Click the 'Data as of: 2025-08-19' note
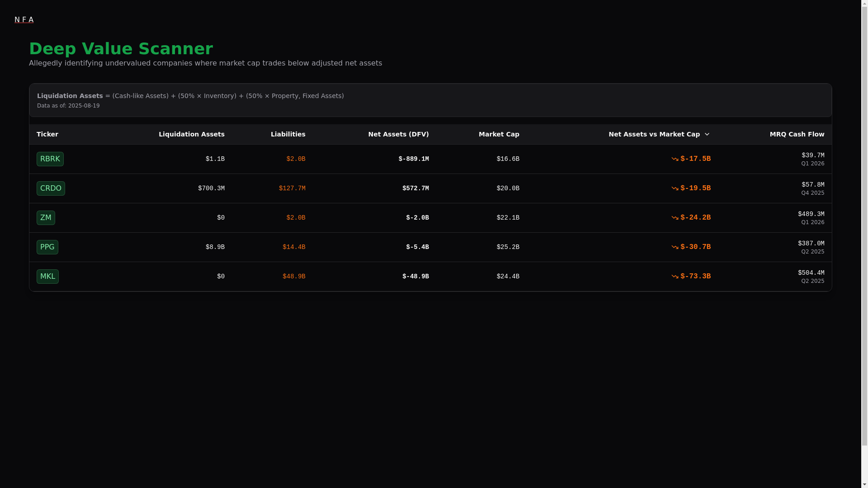This screenshot has width=868, height=488. [x=68, y=106]
